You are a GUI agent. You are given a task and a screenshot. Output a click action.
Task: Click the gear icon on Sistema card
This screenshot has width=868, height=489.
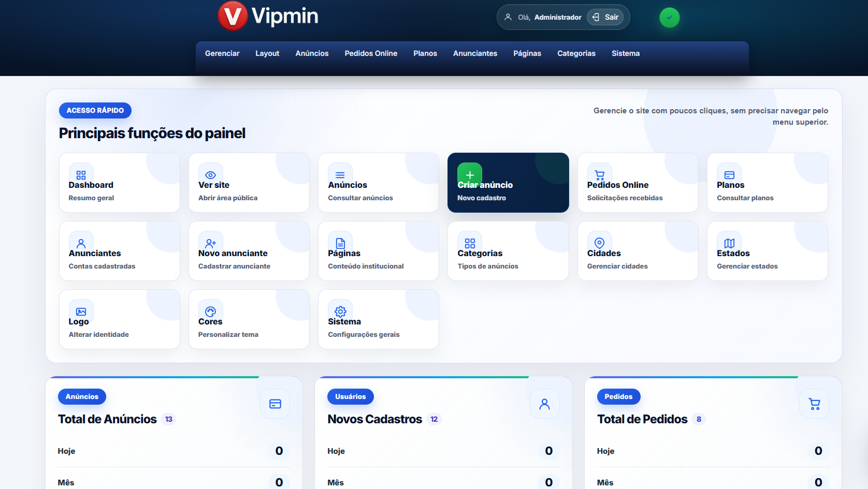click(x=340, y=312)
